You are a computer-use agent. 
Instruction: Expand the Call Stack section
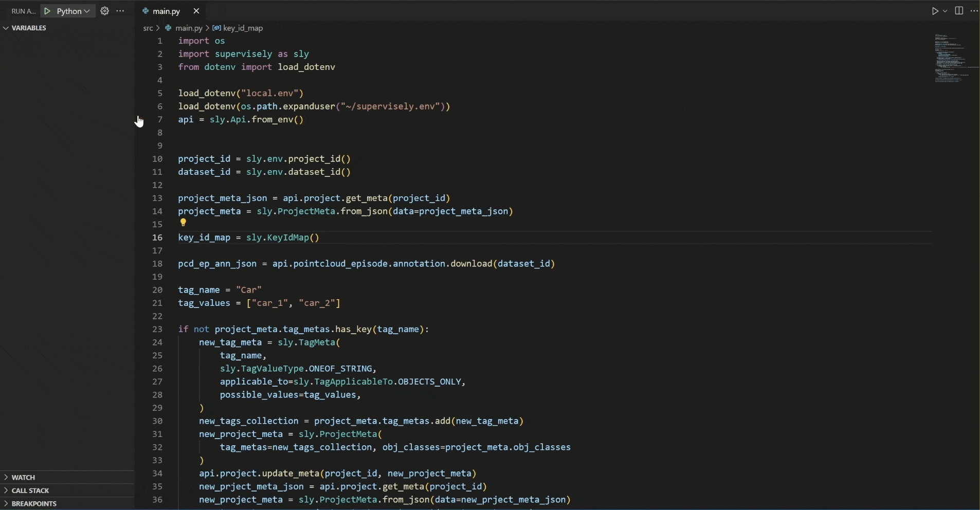[30, 491]
